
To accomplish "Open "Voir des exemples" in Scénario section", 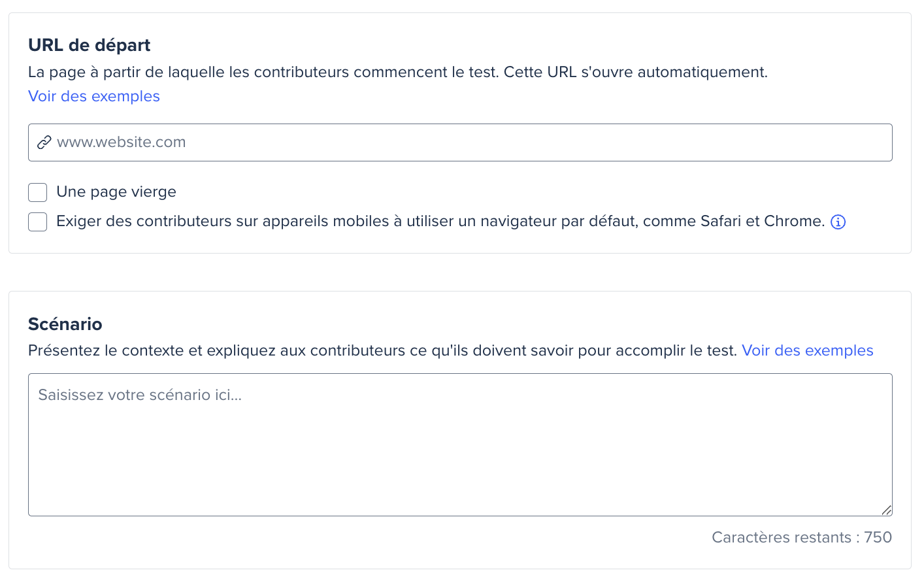I will click(807, 350).
